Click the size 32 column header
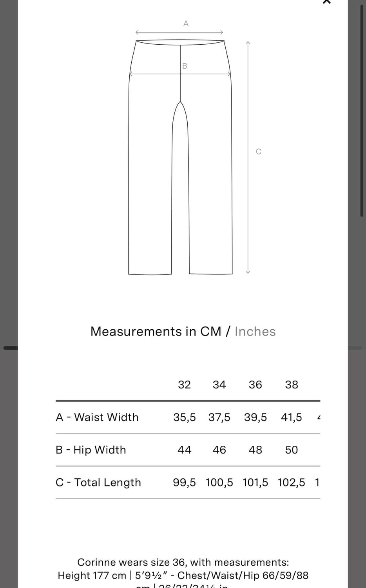Screen dimensions: 366x588 click(x=184, y=385)
